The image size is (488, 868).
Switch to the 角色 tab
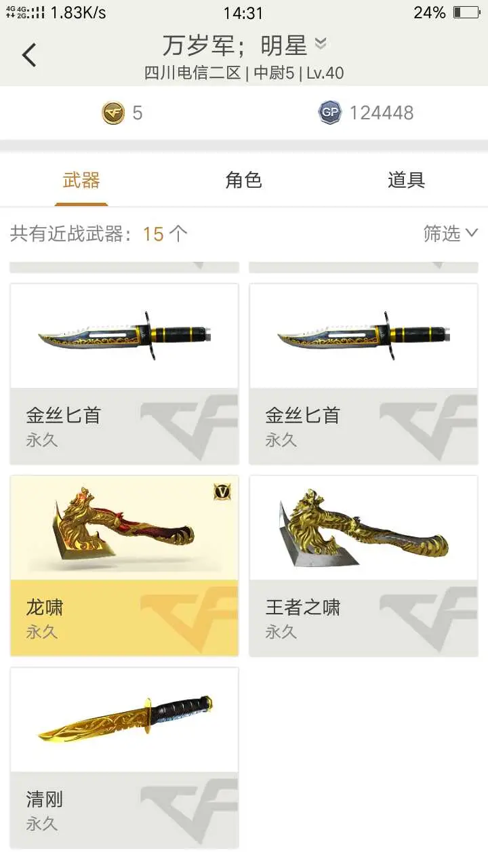tap(244, 180)
